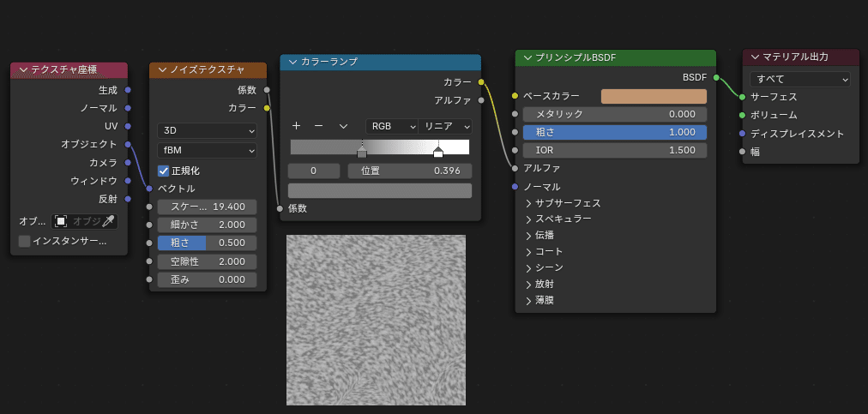
Task: Click the ボリューム input socket
Action: point(742,115)
